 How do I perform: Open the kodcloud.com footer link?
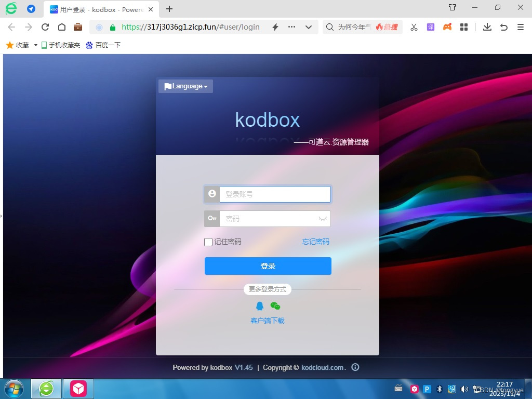pyautogui.click(x=322, y=367)
